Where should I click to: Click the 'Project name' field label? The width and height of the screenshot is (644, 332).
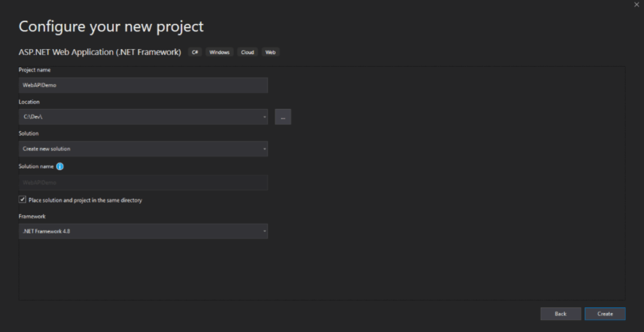pos(35,70)
